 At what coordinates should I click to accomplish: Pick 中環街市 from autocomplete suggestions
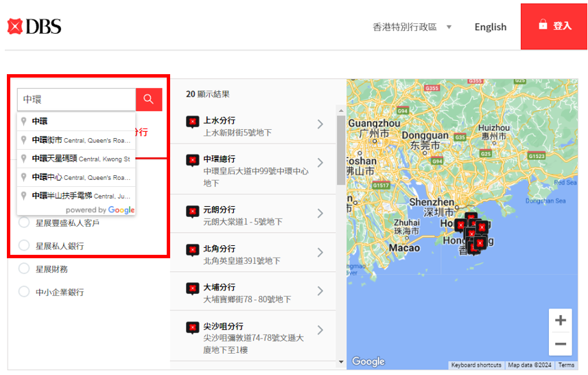(x=75, y=140)
